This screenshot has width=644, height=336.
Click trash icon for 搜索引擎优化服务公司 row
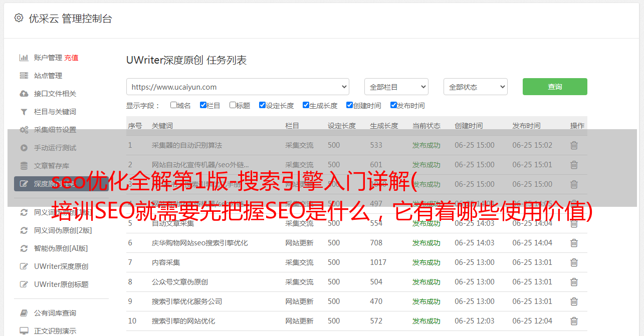574,301
